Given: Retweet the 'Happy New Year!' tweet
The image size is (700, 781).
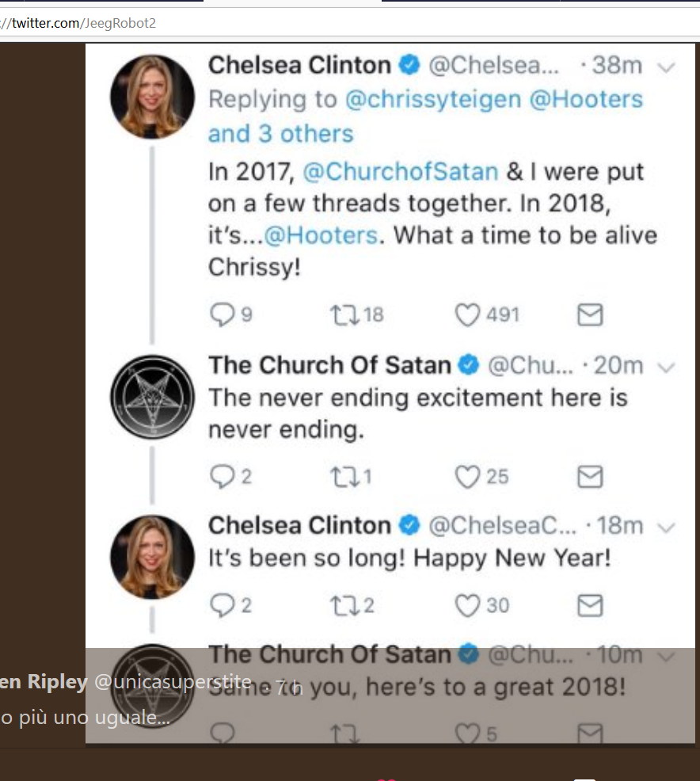Looking at the screenshot, I should coord(342,606).
